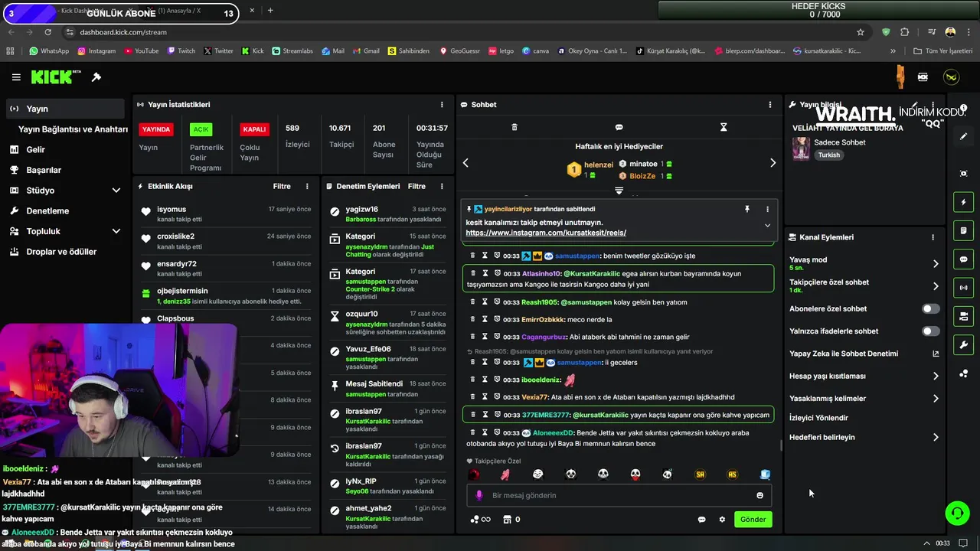Select Yayın in left sidebar

click(x=65, y=109)
